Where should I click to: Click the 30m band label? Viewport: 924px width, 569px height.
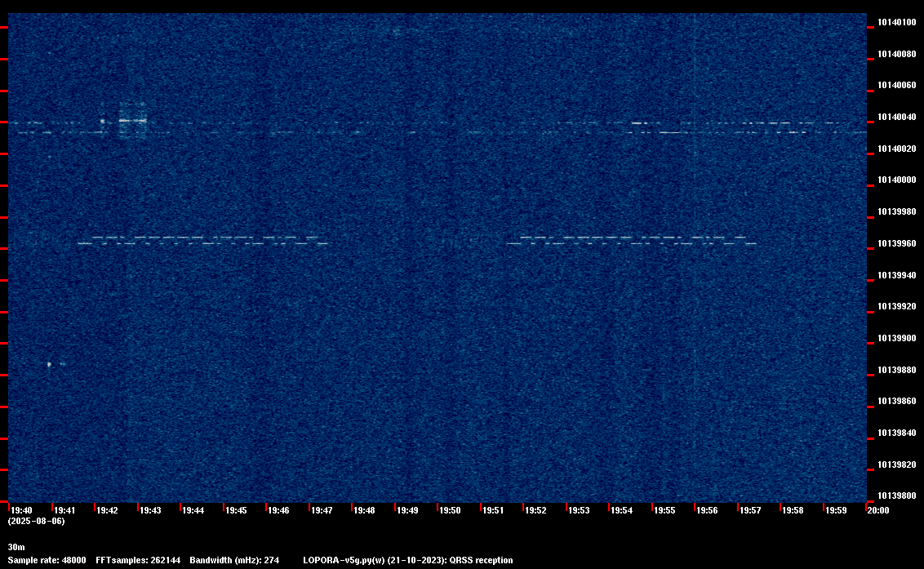[16, 547]
